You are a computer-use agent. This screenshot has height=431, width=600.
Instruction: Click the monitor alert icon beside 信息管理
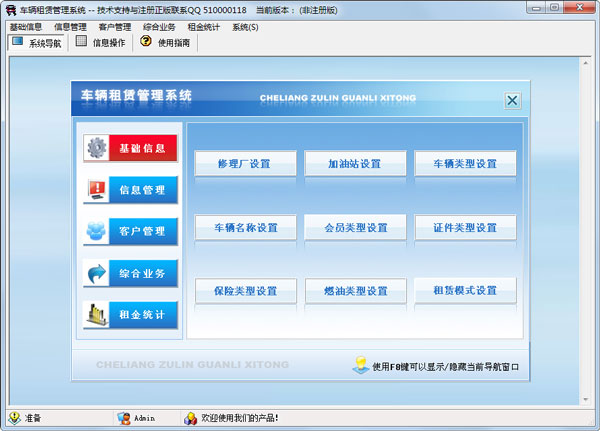pos(97,190)
